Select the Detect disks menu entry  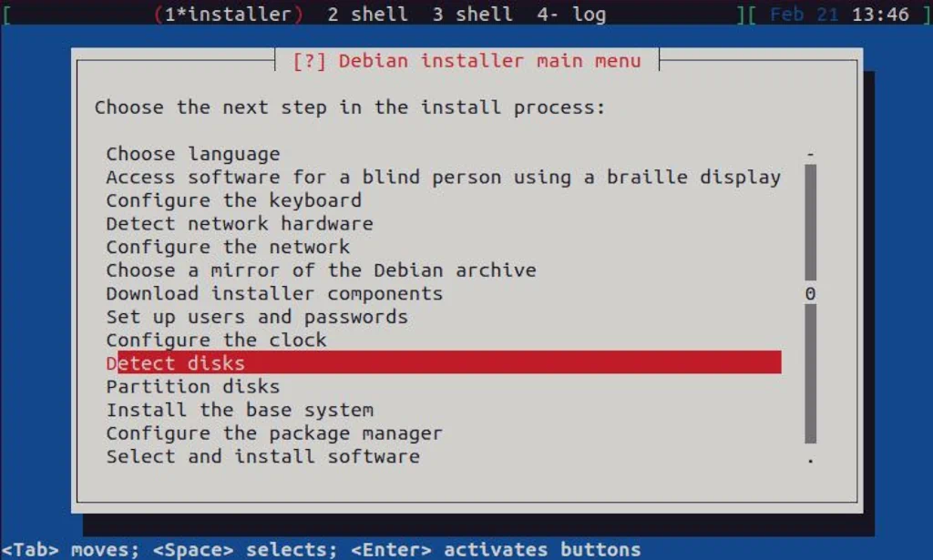(175, 362)
